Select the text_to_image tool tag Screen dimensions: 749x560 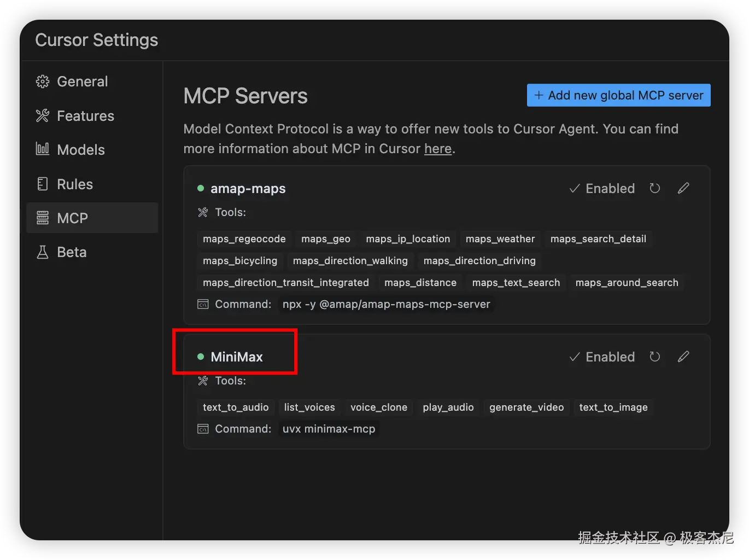pos(613,407)
